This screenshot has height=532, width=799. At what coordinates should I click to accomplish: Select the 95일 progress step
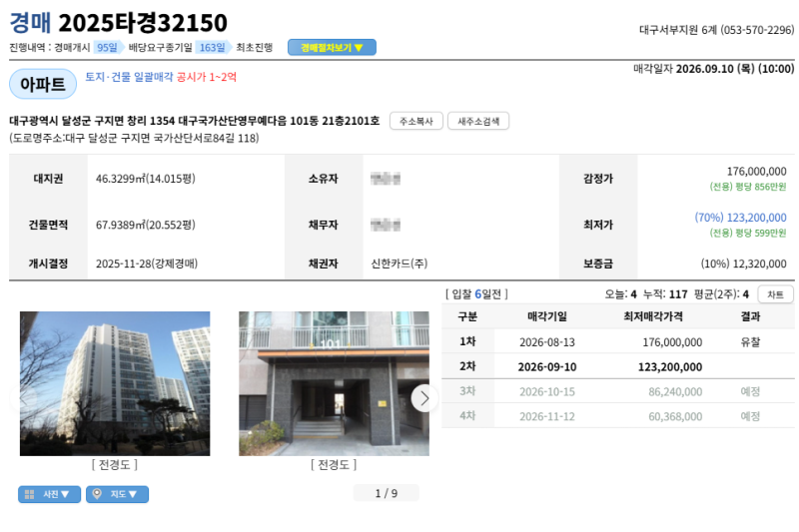point(107,47)
